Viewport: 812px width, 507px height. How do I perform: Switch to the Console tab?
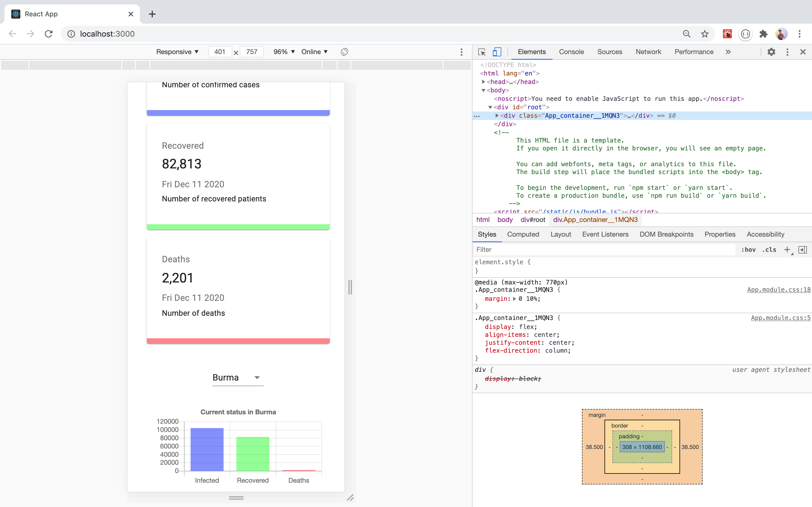pyautogui.click(x=571, y=52)
